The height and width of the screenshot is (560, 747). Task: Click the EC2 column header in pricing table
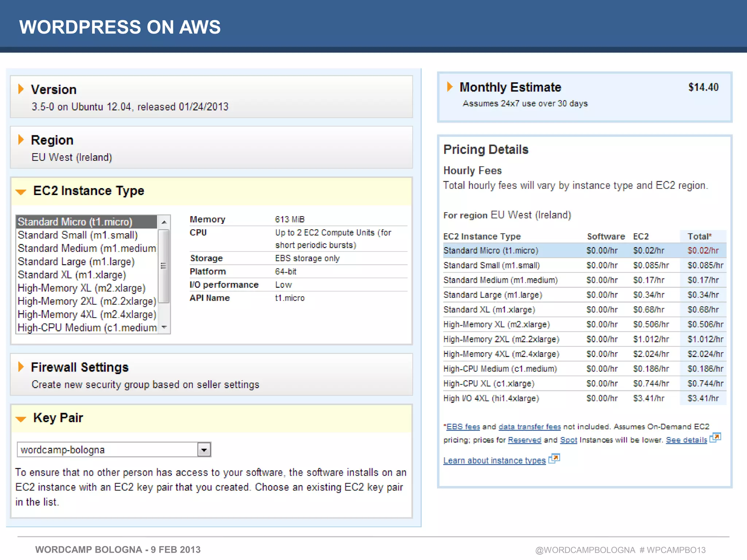click(641, 236)
